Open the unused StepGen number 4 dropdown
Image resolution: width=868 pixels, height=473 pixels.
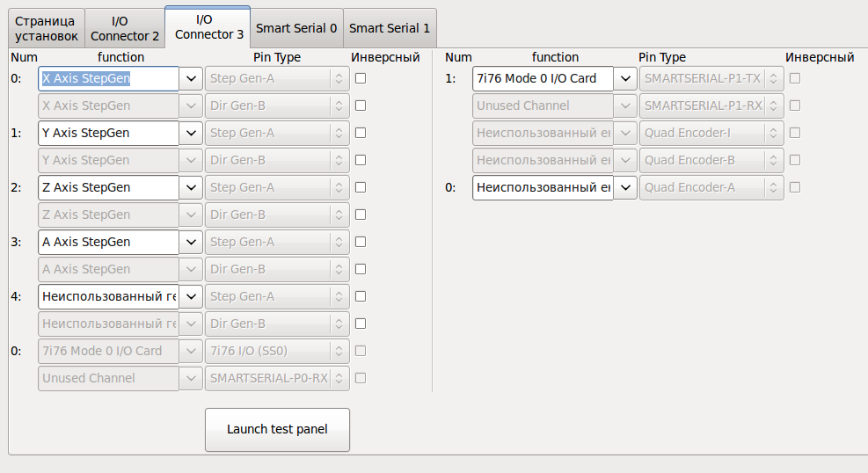point(192,296)
